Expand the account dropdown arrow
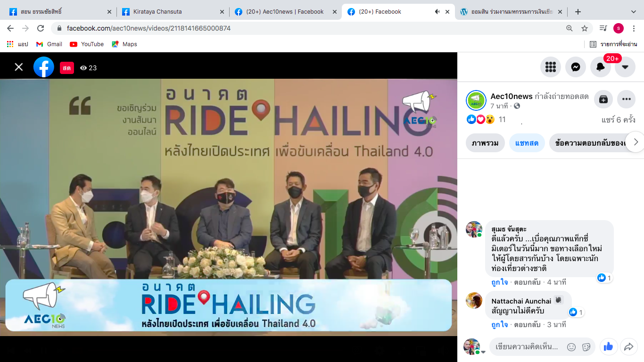 tap(625, 67)
